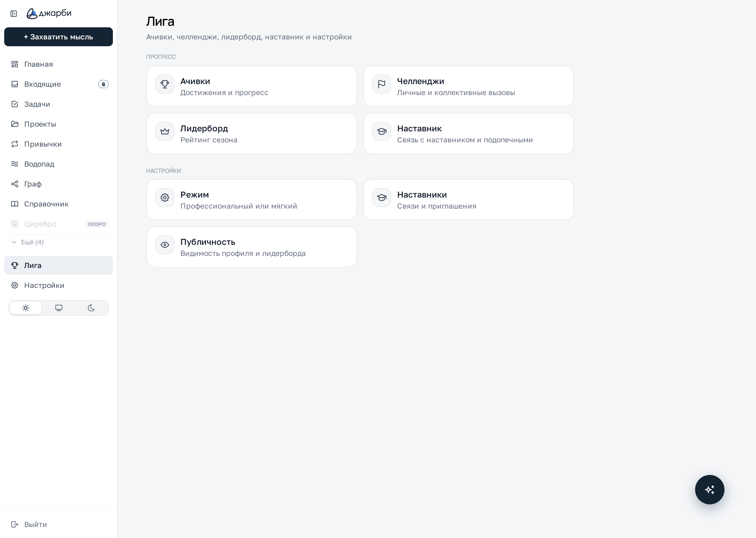Click the Джарби logo
Screen dimensions: 756x538
(x=49, y=13)
